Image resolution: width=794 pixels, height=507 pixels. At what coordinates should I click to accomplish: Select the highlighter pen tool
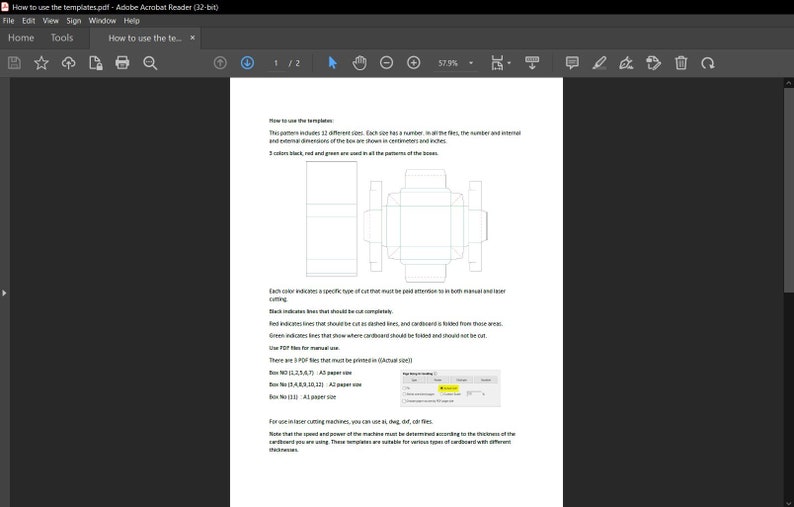tap(600, 63)
